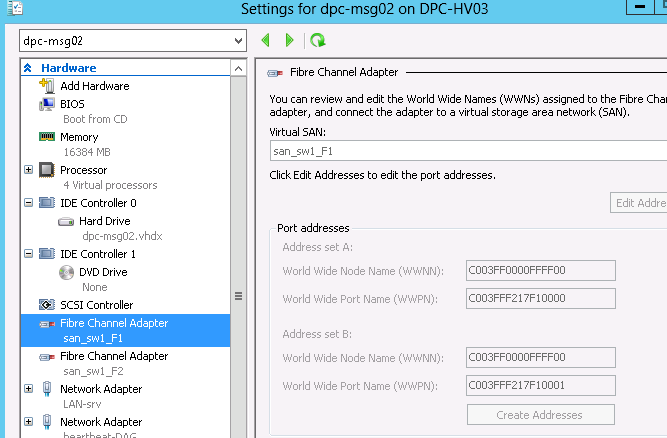This screenshot has height=438, width=667.
Task: Select the Memory chip icon
Action: pos(47,137)
